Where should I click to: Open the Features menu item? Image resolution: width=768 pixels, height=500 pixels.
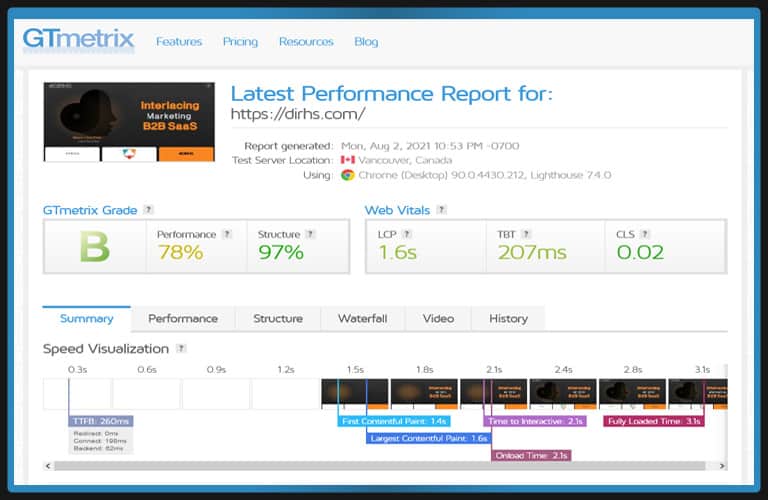179,42
